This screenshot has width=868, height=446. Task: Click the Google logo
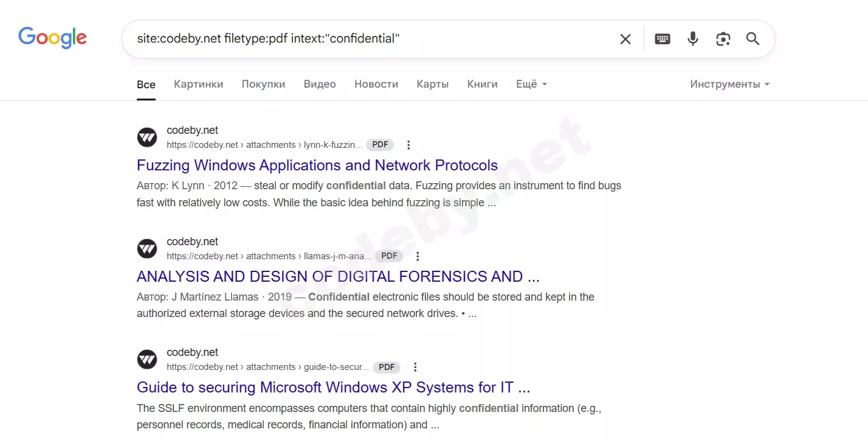52,37
